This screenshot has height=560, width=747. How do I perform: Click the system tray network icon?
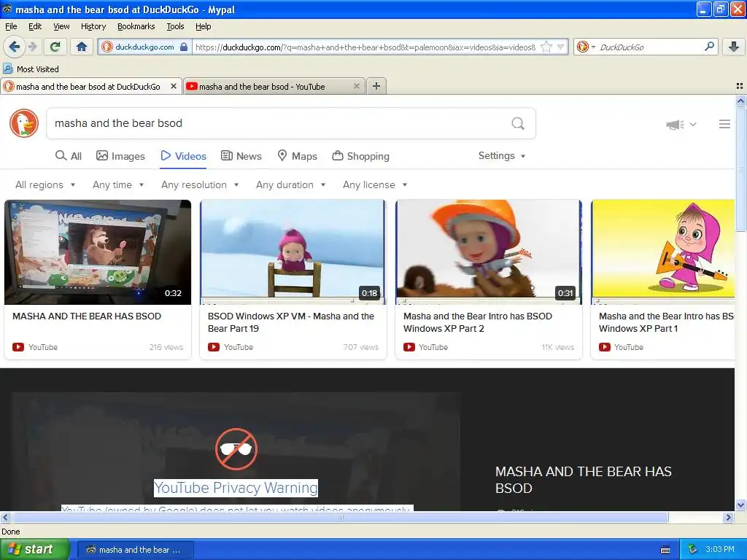click(x=693, y=550)
